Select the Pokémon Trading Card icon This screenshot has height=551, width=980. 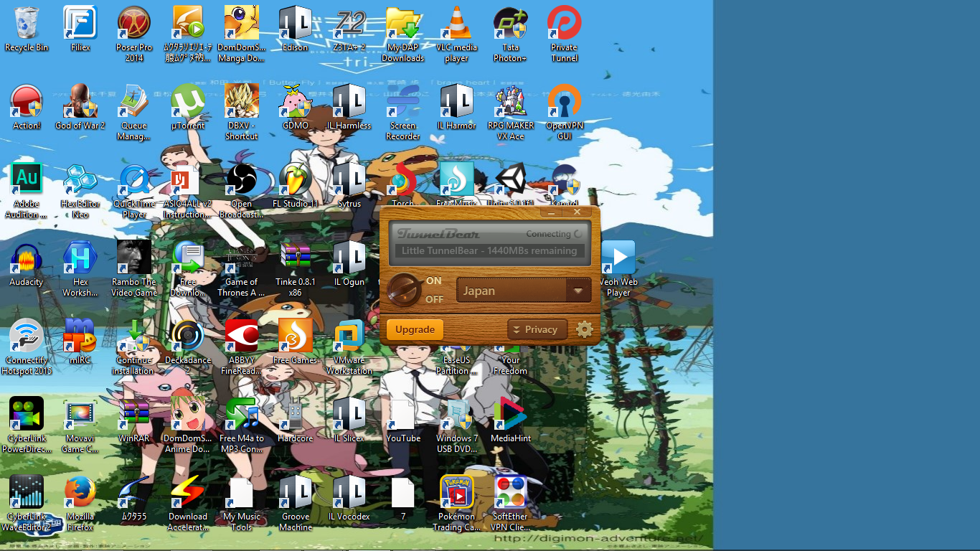457,504
